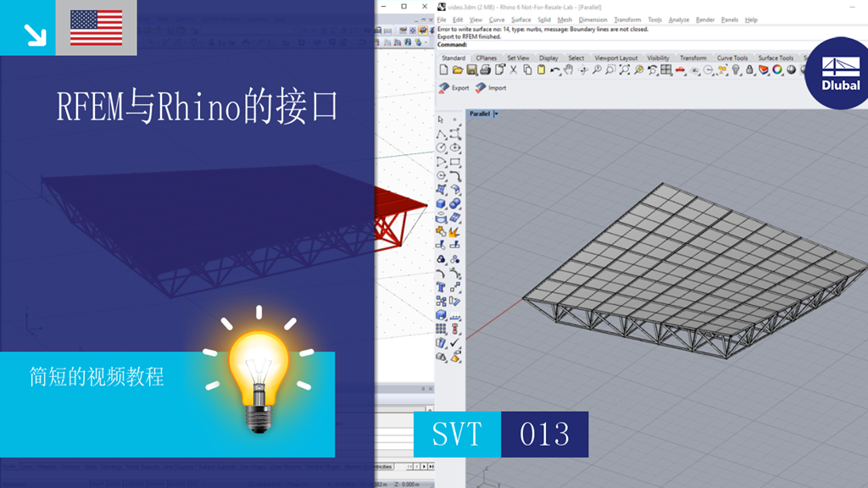868x488 pixels.
Task: Select the Circle tool in the left toolbar
Action: (441, 147)
